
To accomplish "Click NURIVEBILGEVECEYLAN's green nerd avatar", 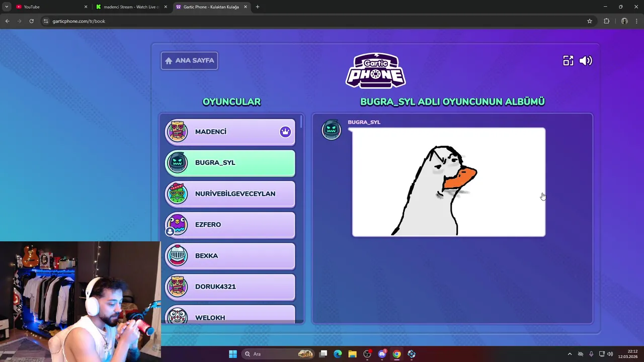I will (177, 194).
